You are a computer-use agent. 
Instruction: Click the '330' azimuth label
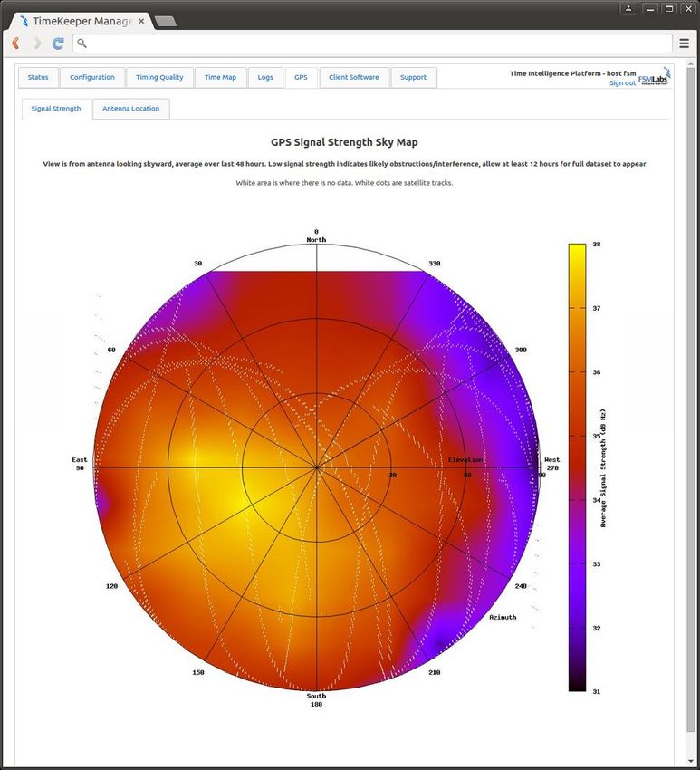(x=435, y=264)
